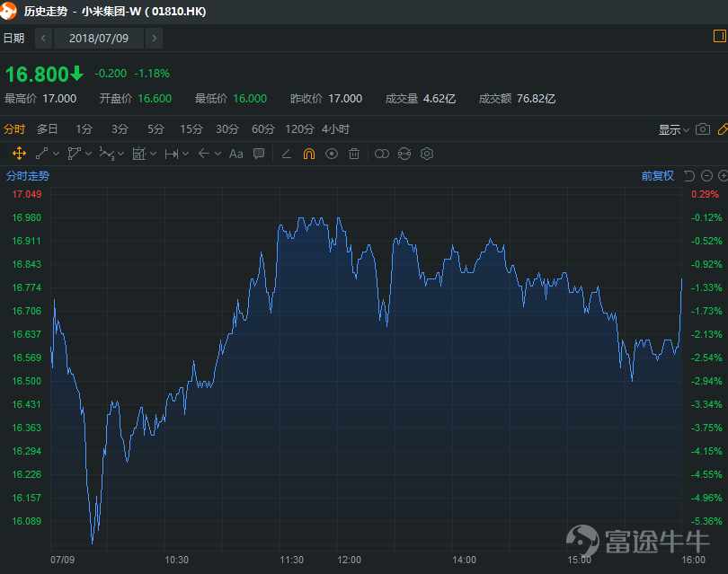Viewport: 728px width, 574px height.
Task: Click the overlapping circles compare icon
Action: tap(382, 154)
